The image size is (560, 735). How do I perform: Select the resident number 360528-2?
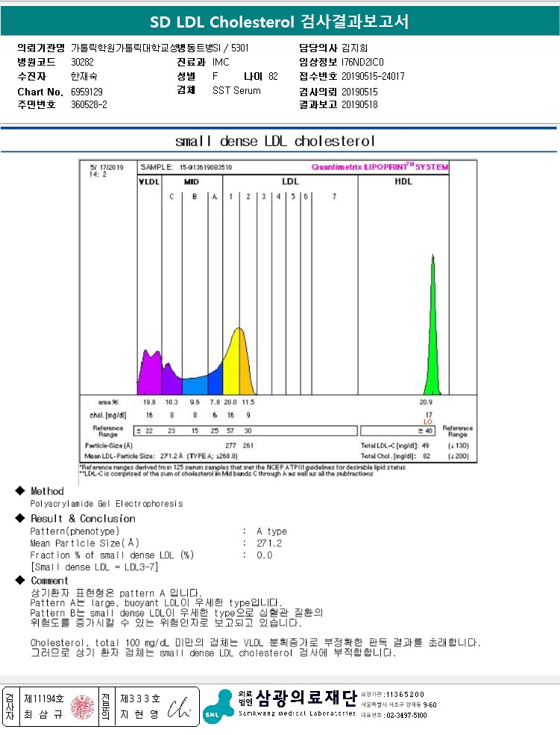click(89, 104)
